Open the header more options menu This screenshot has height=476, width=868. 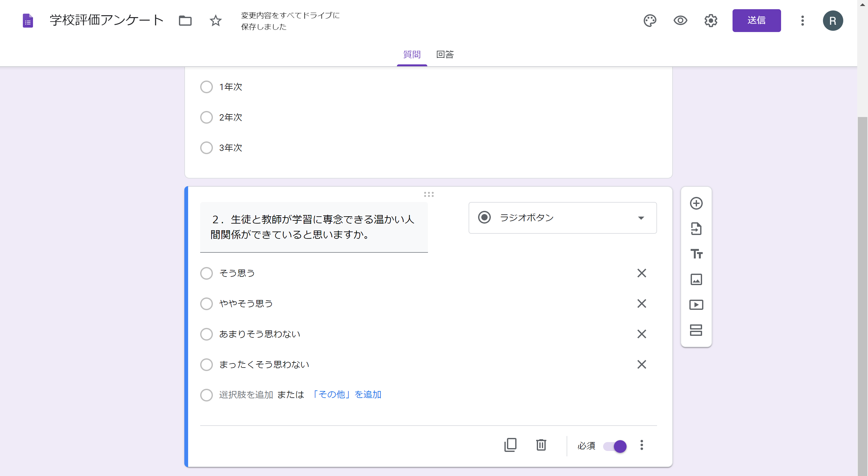pos(802,21)
